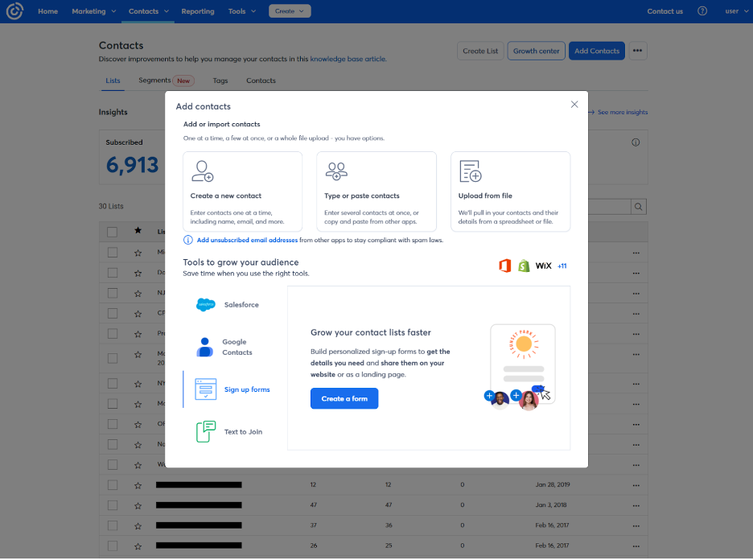Follow the Add unsubscribed email addresses link
This screenshot has height=560, width=753.
247,240
